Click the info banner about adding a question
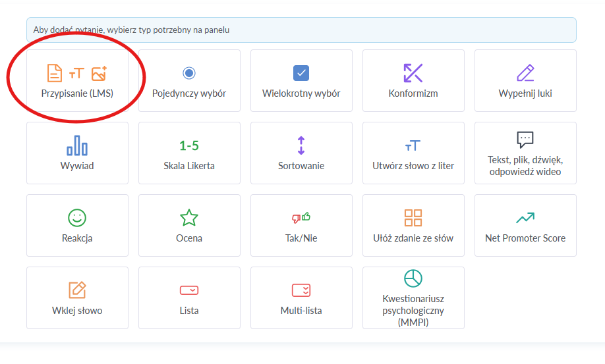The height and width of the screenshot is (364, 605). point(301,30)
